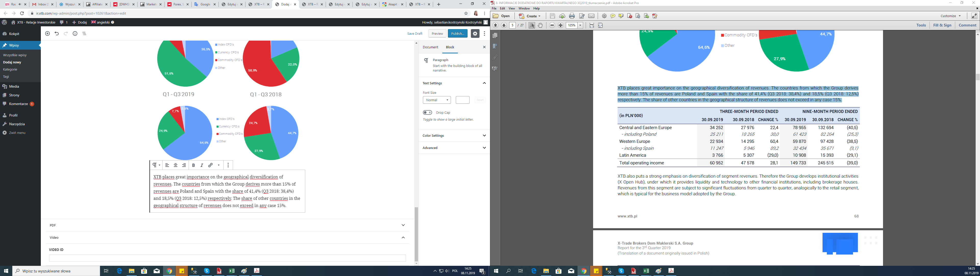Open Acrobat zoom percentage dropdown

click(581, 25)
